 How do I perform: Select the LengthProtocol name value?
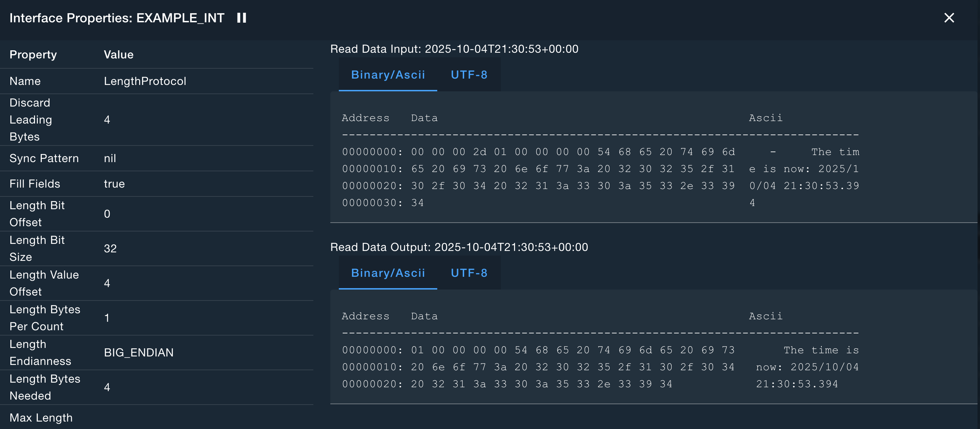pyautogui.click(x=145, y=81)
